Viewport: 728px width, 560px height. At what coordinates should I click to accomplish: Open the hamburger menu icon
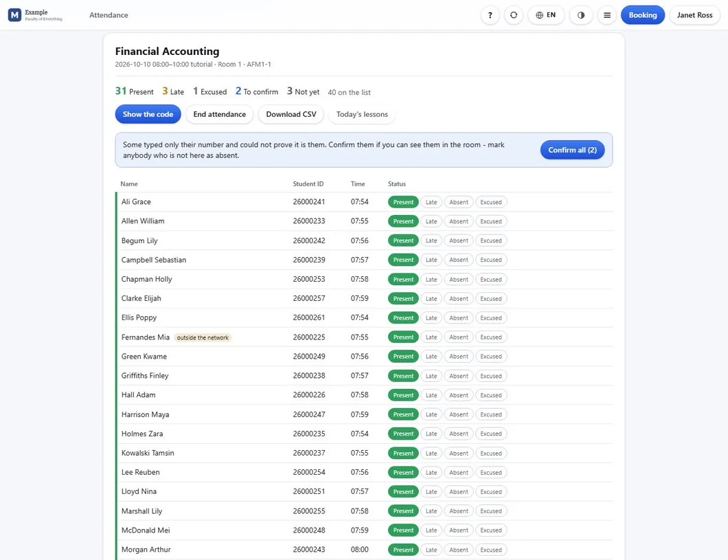pyautogui.click(x=607, y=15)
